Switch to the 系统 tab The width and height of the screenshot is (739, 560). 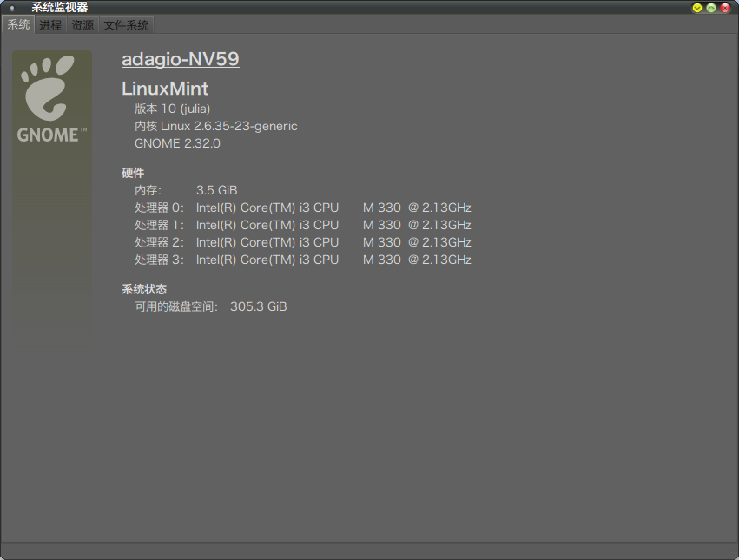click(x=18, y=24)
